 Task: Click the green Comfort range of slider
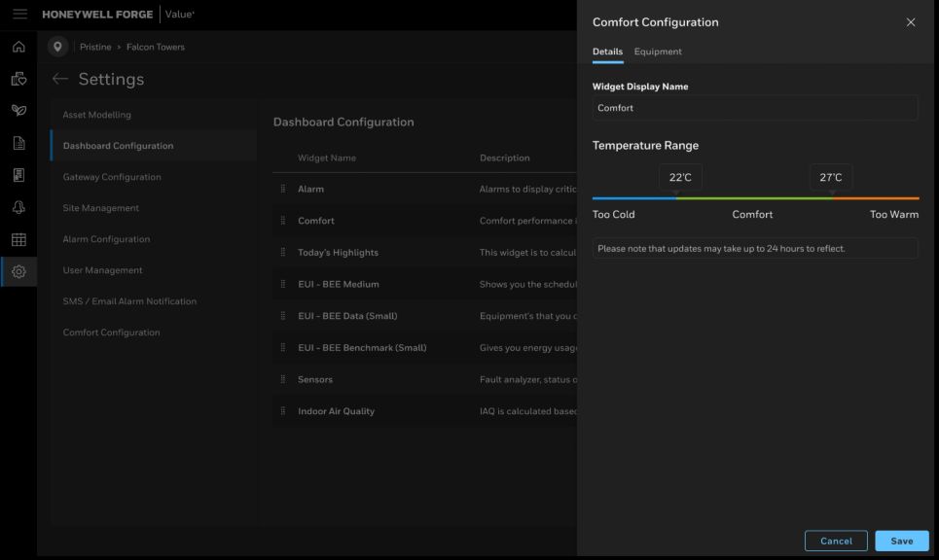coord(754,198)
